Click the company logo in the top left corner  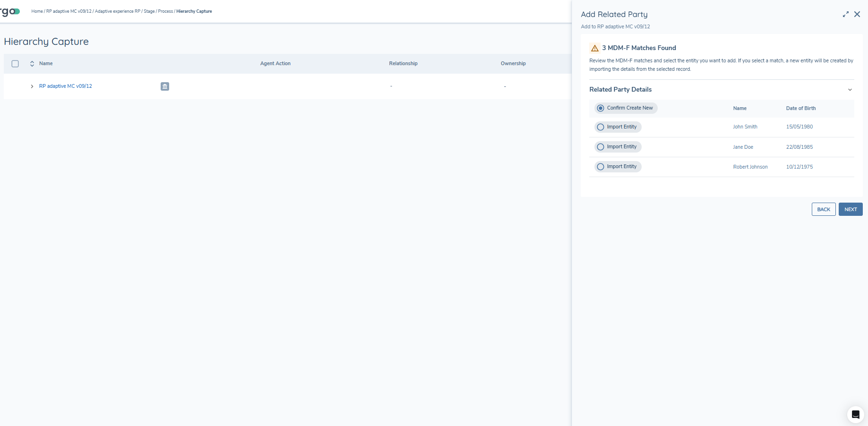9,11
